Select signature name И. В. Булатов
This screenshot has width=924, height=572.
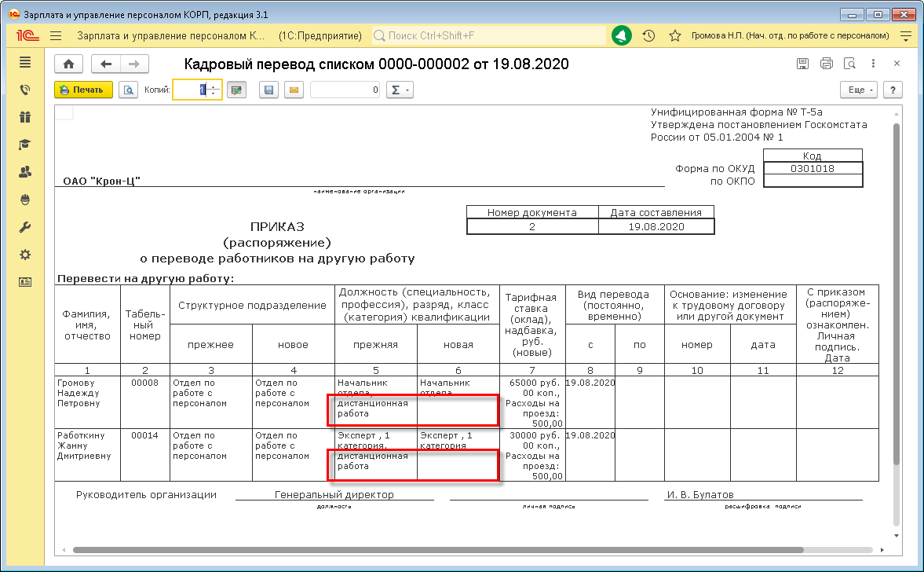tap(700, 495)
